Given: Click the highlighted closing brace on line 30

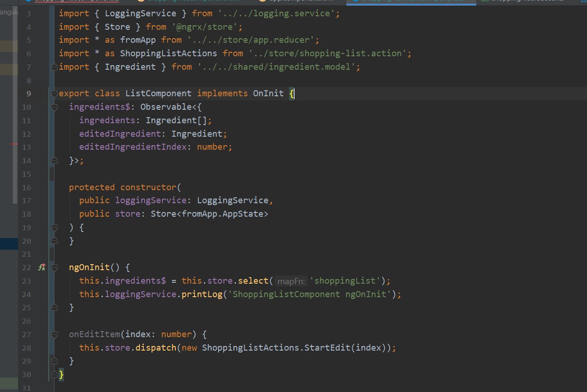Looking at the screenshot, I should [61, 374].
